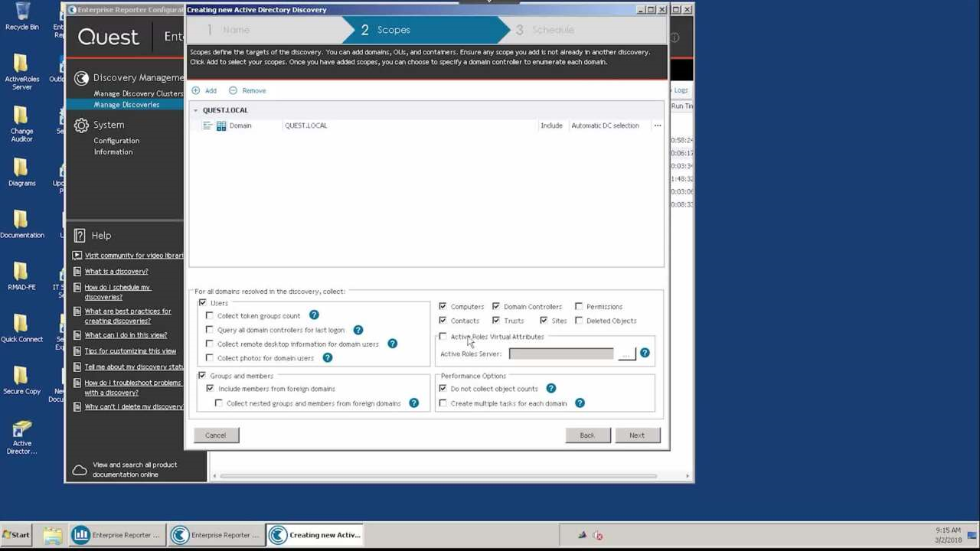Open the Automatic DC selection options

click(x=605, y=126)
